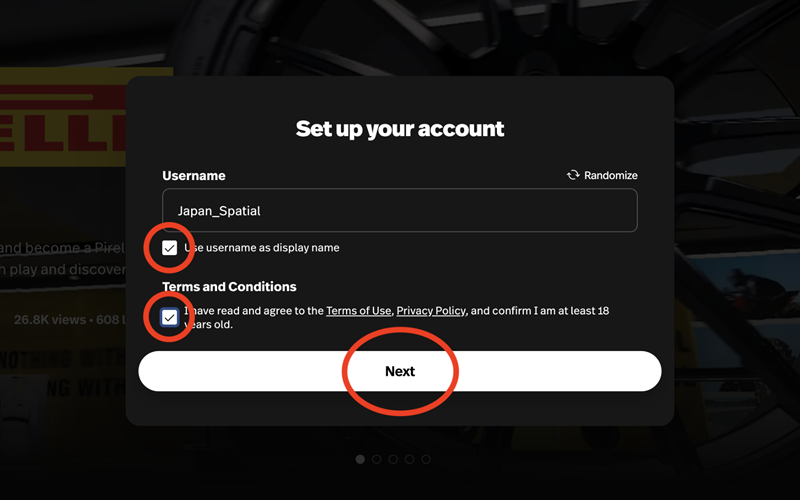The image size is (800, 500).
Task: Click the Terms and Conditions heading
Action: pyautogui.click(x=229, y=287)
